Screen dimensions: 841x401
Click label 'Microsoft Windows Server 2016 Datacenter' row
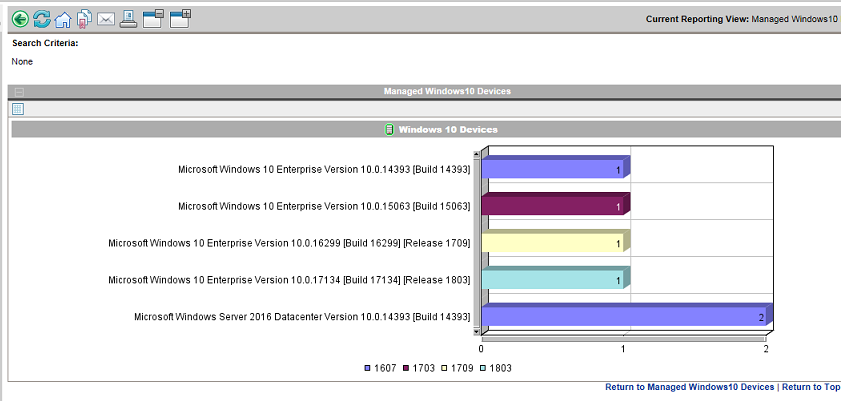[x=302, y=317]
